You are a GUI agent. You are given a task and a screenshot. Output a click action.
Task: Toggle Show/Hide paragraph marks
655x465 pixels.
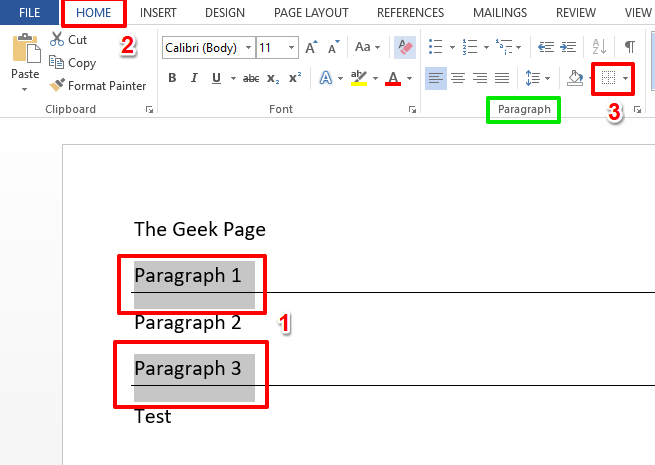pyautogui.click(x=629, y=47)
